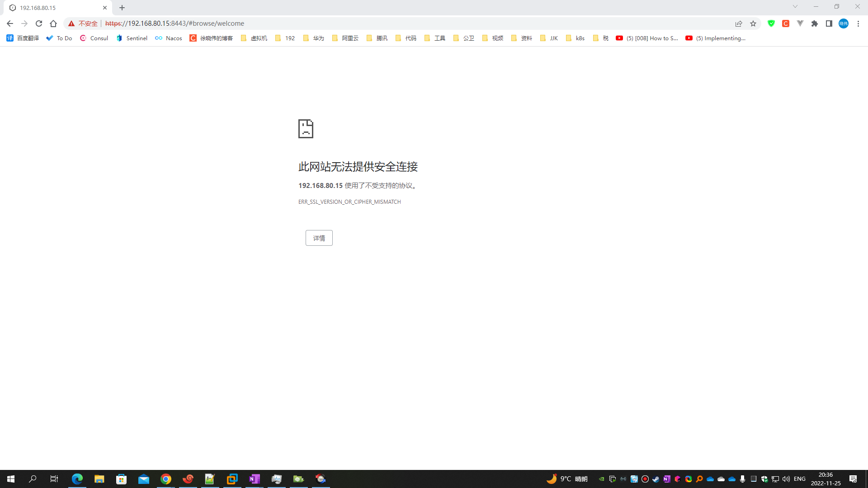Click the 详情 details button
868x488 pixels.
coord(319,238)
